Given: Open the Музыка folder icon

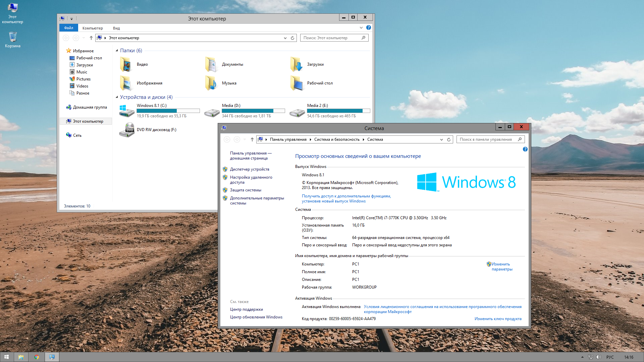Looking at the screenshot, I should 211,83.
